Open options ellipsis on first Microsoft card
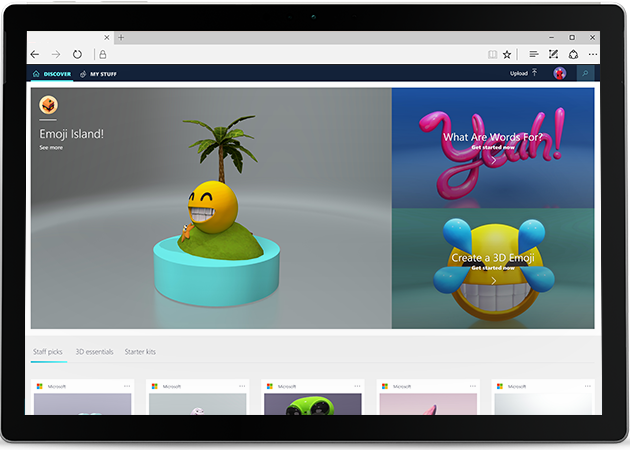This screenshot has width=630, height=450. pyautogui.click(x=127, y=386)
